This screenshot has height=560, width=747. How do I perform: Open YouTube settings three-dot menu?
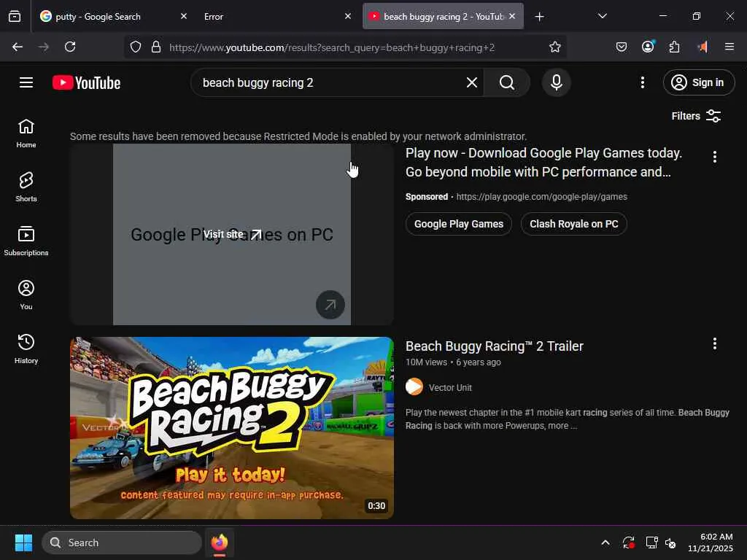(x=642, y=83)
